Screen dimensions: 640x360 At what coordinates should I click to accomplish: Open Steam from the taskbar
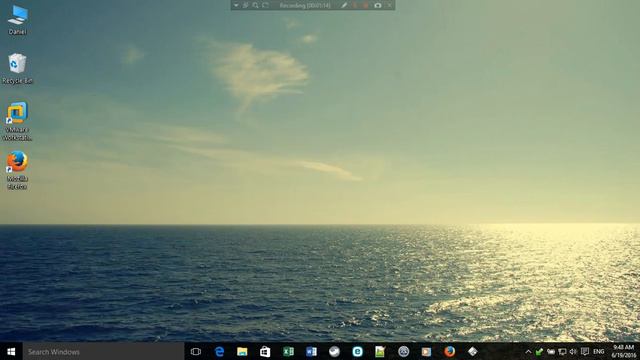(334, 351)
